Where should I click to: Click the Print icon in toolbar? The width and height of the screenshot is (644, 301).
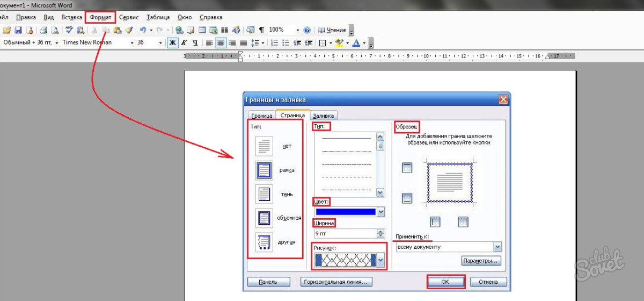tap(43, 30)
